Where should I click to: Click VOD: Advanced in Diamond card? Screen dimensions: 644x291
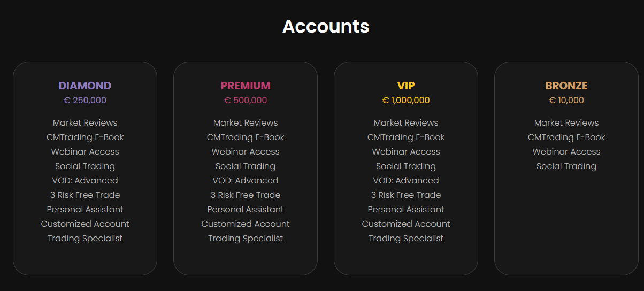point(85,180)
